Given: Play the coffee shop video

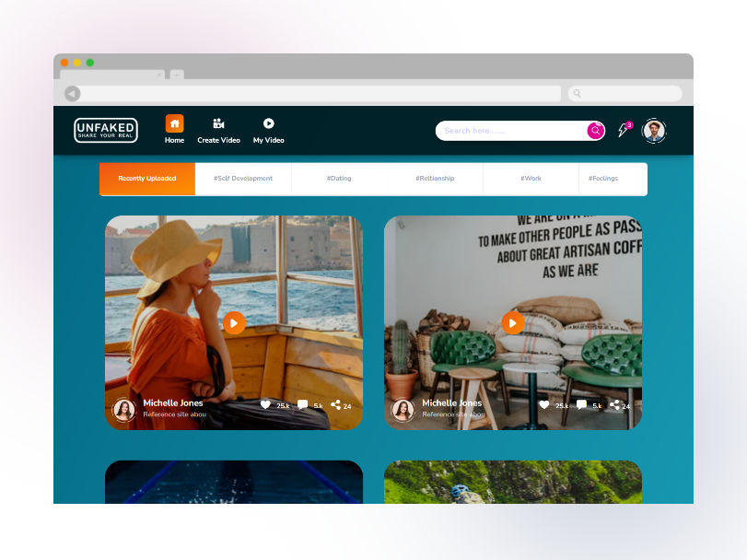Looking at the screenshot, I should 513,323.
